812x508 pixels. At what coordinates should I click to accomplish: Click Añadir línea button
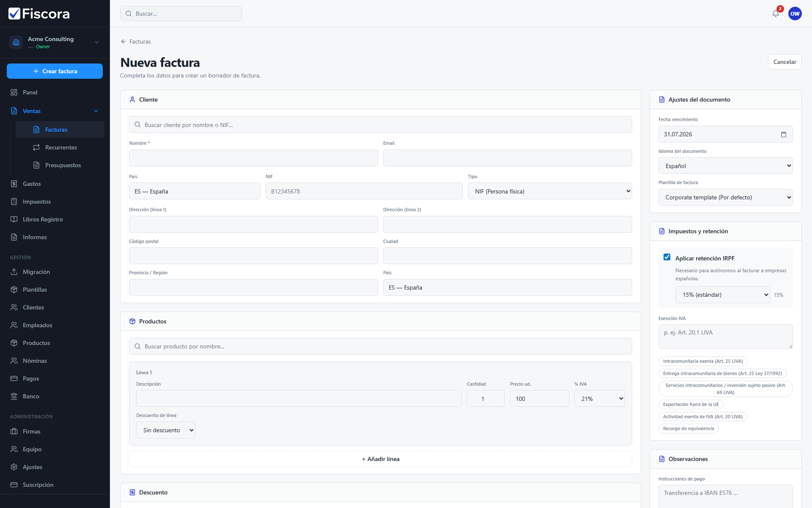380,459
